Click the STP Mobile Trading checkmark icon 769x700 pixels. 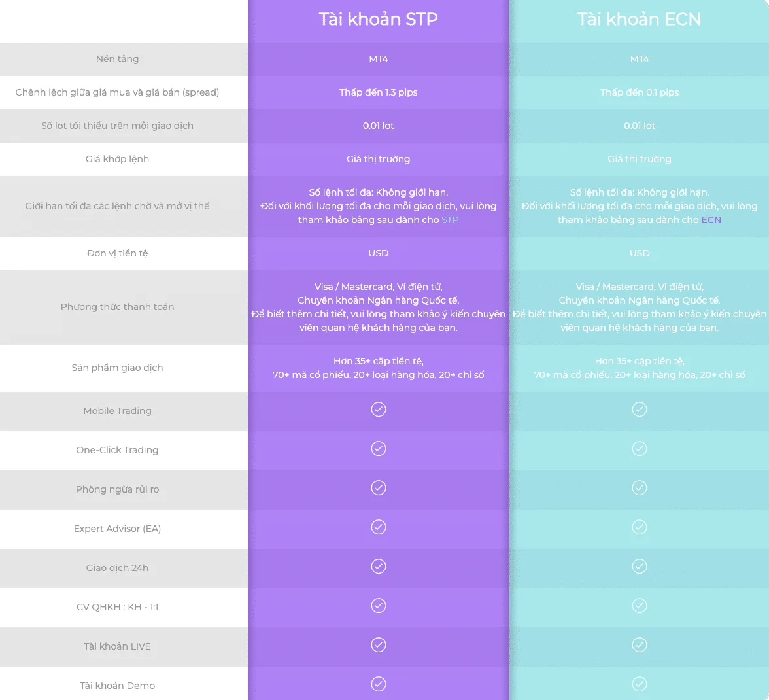coord(378,409)
